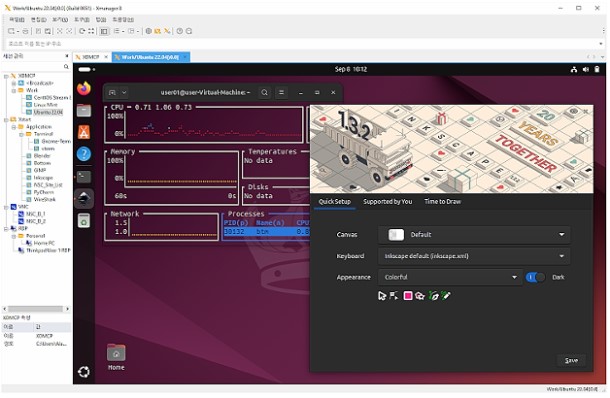Click the search icon in terminal header
The height and width of the screenshot is (398, 610).
(265, 93)
